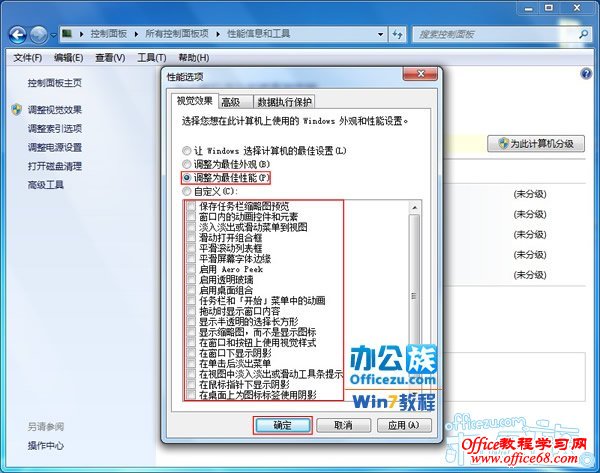Viewport: 600px width, 473px height.
Task: Open the recent pages dropdown arrow
Action: pyautogui.click(x=53, y=35)
